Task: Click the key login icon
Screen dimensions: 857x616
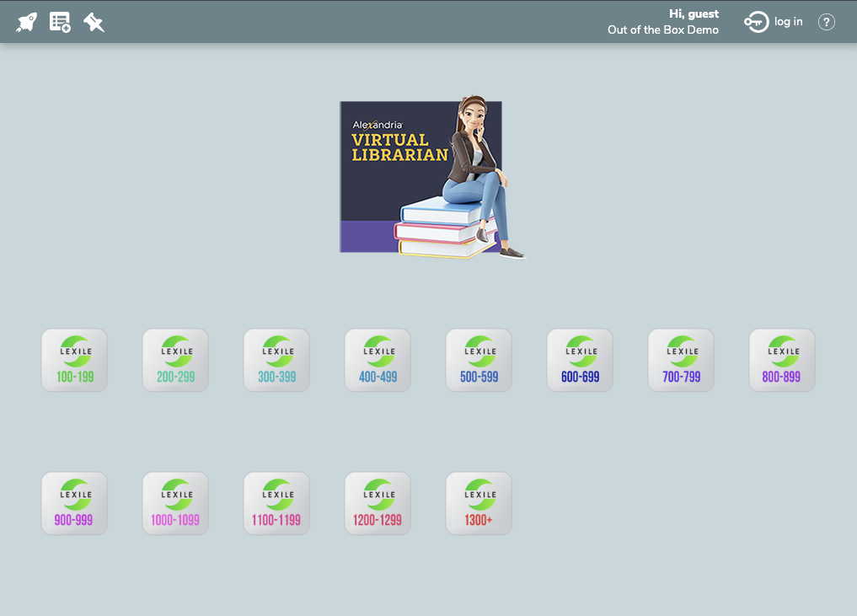Action: click(756, 22)
